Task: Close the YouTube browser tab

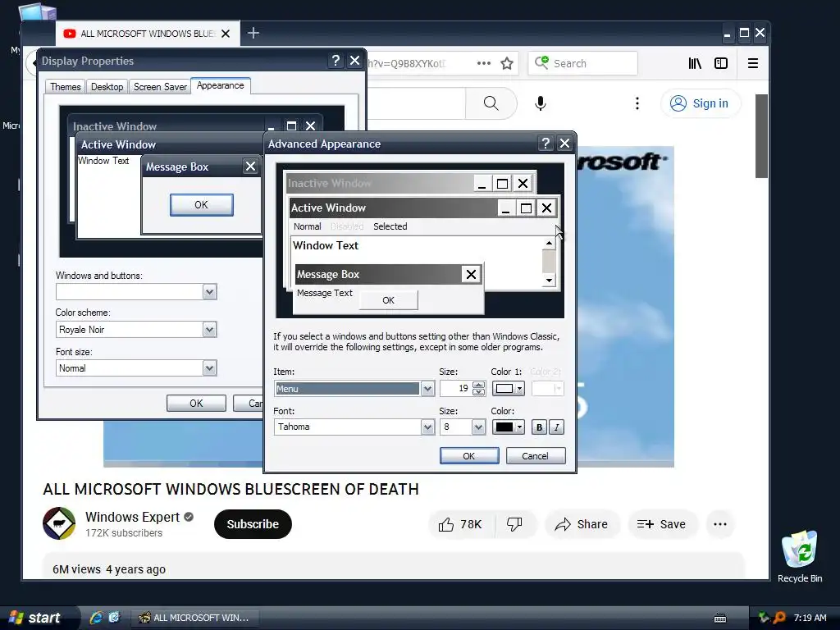Action: click(x=226, y=34)
